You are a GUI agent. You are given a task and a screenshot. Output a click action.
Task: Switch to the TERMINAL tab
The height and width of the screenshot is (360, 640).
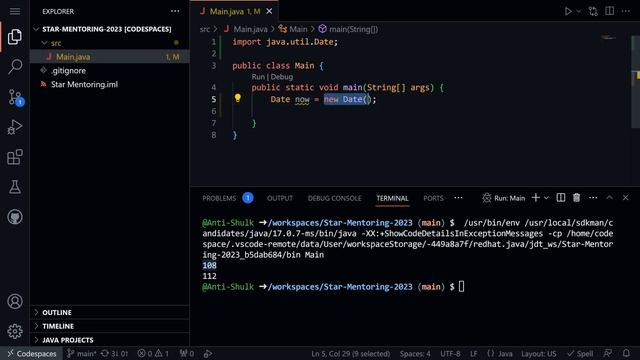tap(392, 198)
